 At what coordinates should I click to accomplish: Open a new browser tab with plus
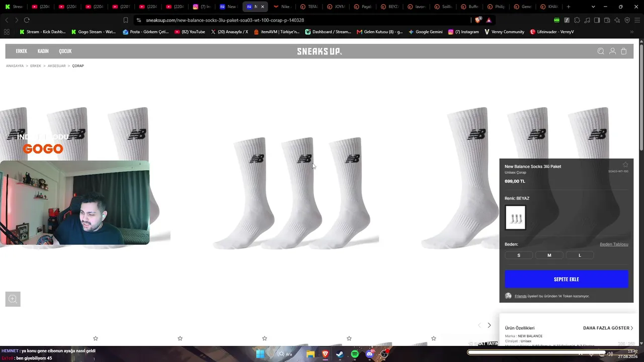click(x=569, y=7)
